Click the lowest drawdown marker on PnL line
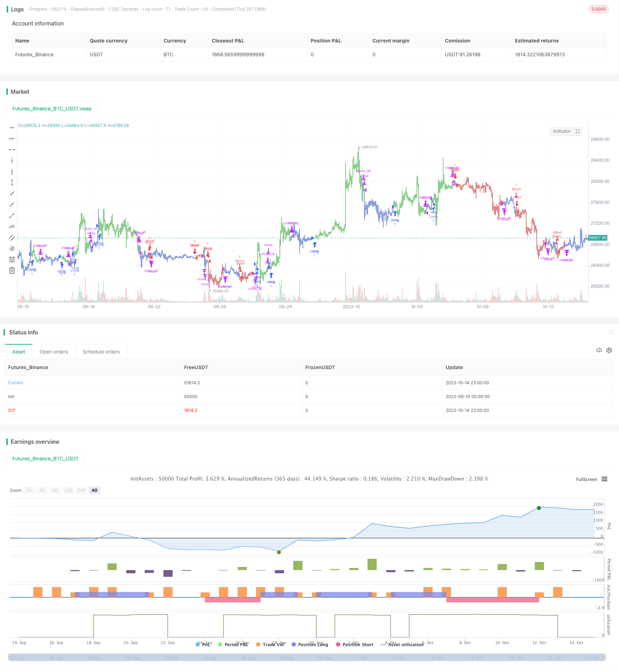Viewport: 619px width, 672px height. [x=279, y=552]
